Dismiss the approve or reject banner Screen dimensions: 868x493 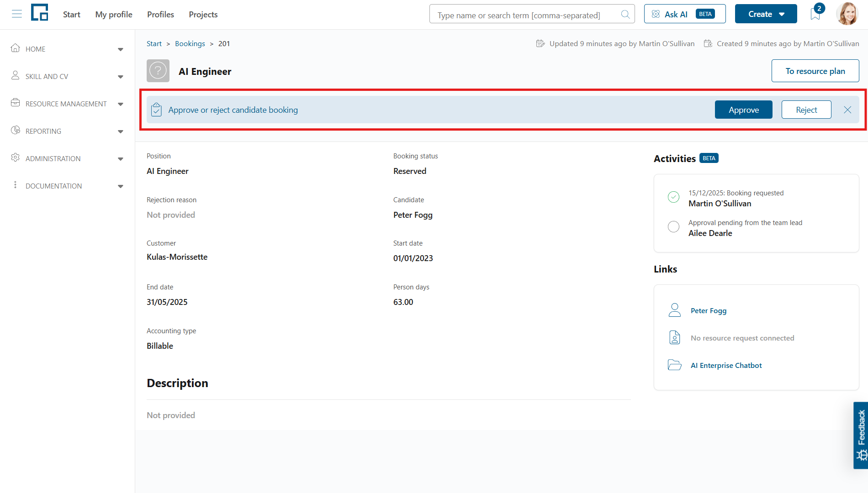coord(847,110)
